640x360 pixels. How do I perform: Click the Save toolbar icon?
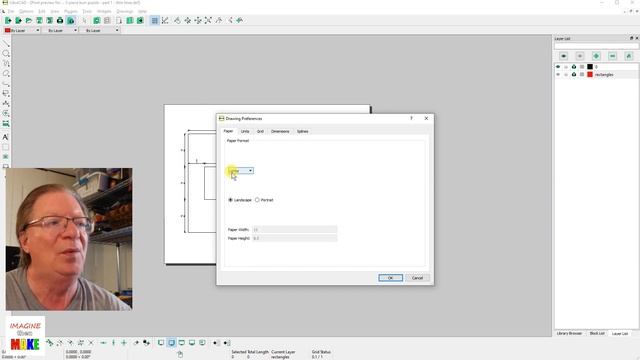pos(39,20)
